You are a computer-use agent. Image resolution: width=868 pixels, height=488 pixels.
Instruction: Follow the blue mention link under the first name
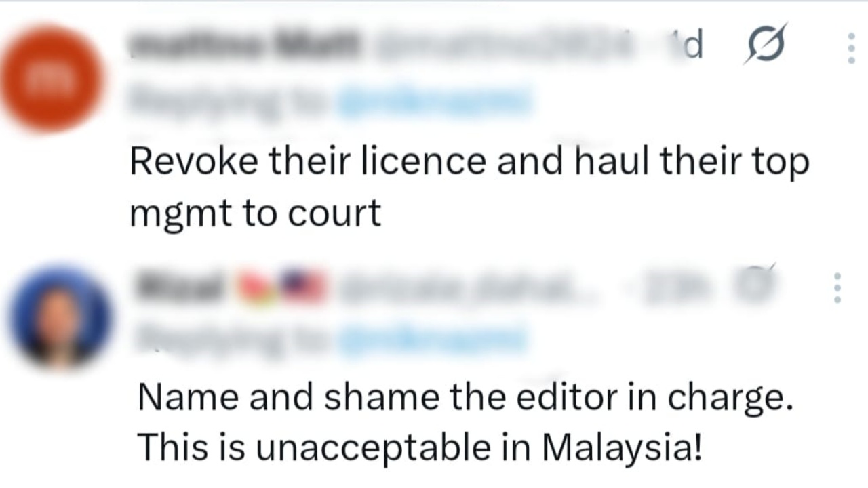[x=435, y=100]
